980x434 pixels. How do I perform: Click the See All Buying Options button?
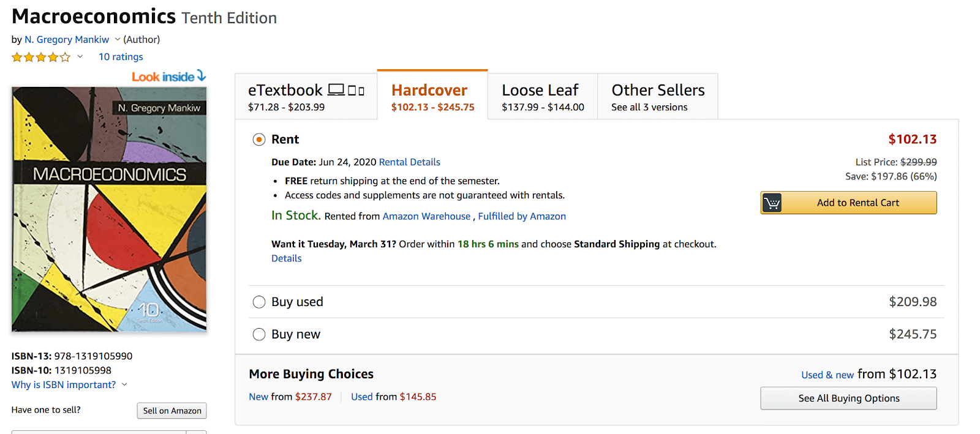848,398
